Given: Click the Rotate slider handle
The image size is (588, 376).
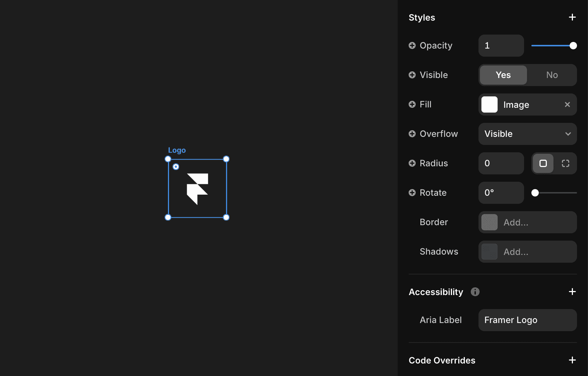Looking at the screenshot, I should (x=535, y=193).
